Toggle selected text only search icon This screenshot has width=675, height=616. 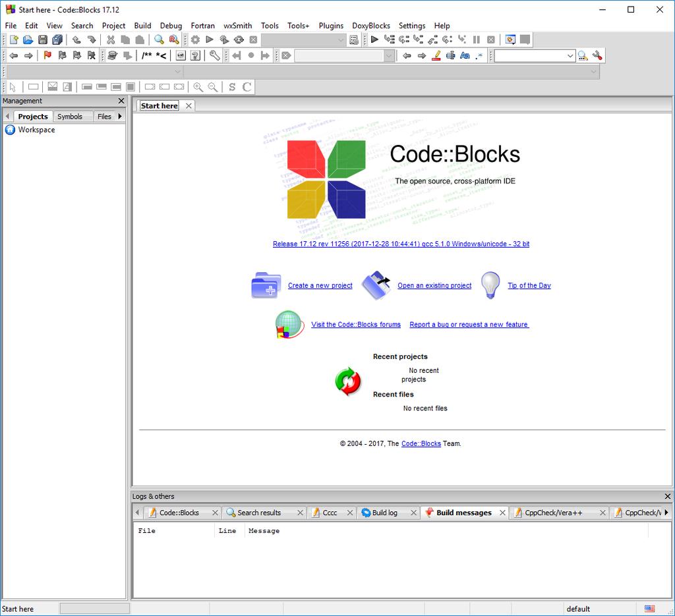[450, 55]
